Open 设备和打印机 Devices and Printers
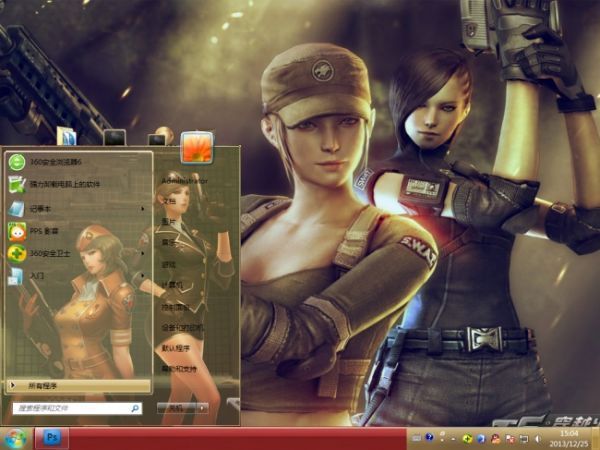Image resolution: width=600 pixels, height=450 pixels. pyautogui.click(x=183, y=328)
